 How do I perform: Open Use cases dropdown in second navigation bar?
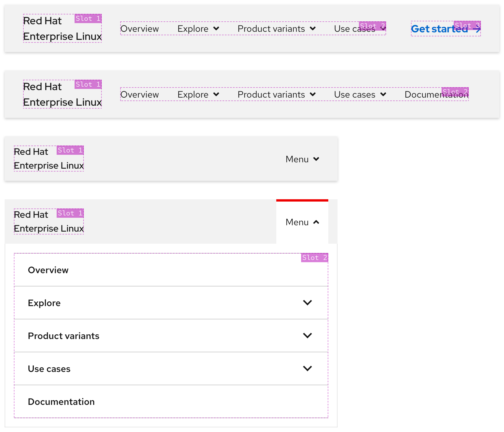tap(360, 95)
